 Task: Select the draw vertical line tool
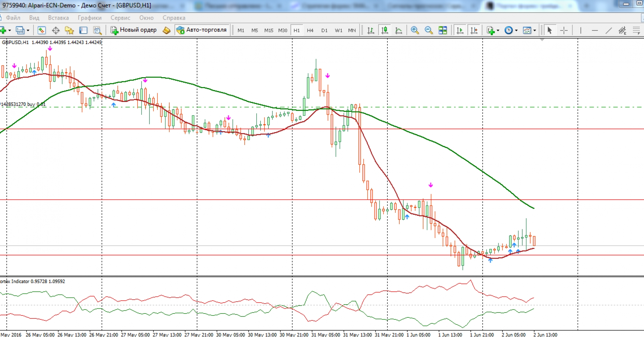(581, 31)
